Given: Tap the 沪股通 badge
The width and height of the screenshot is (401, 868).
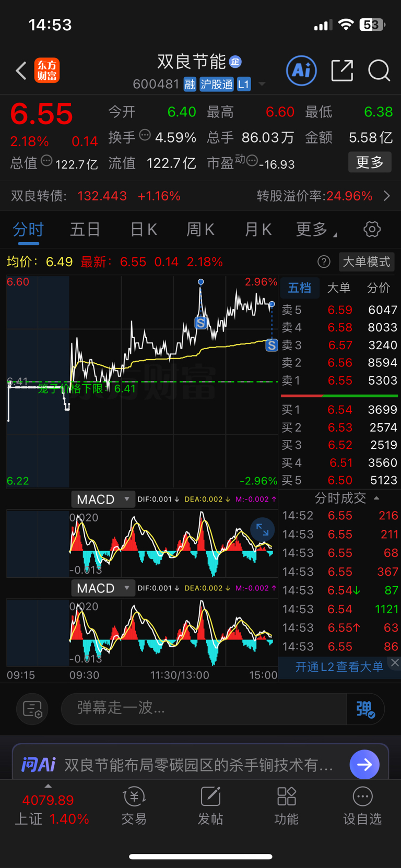Looking at the screenshot, I should click(217, 85).
